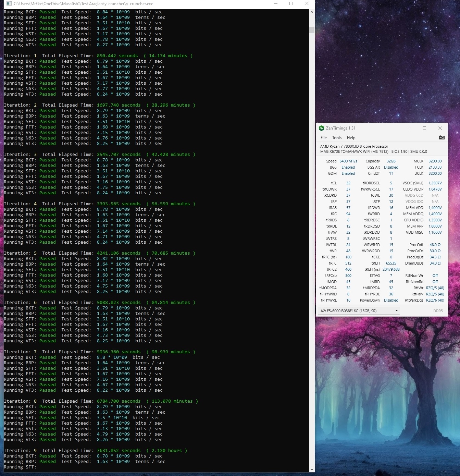Click the tREFI (ns) value 20479,688
Screen dimensions: 460x476
391,269
